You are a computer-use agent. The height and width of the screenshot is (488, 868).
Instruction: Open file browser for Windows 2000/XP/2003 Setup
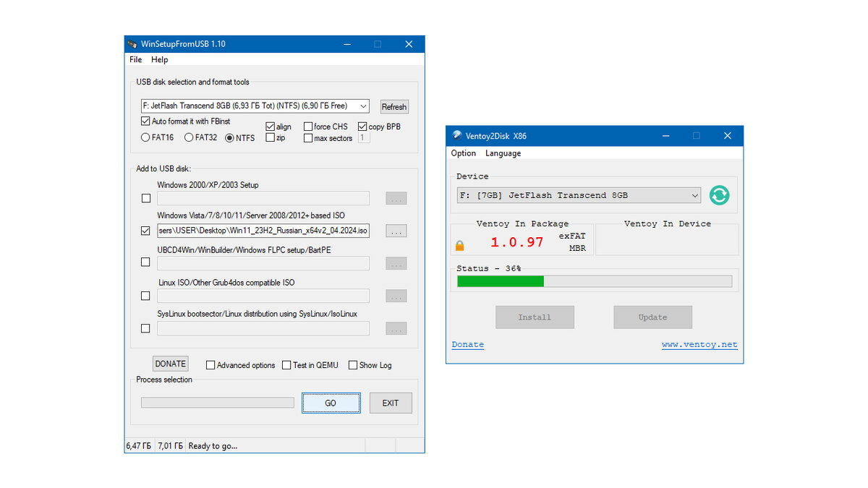point(396,198)
